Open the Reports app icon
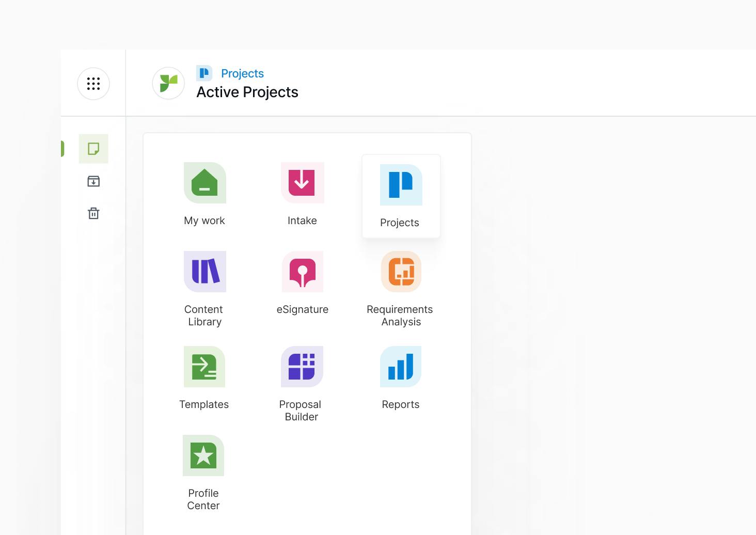The image size is (756, 535). pos(401,367)
